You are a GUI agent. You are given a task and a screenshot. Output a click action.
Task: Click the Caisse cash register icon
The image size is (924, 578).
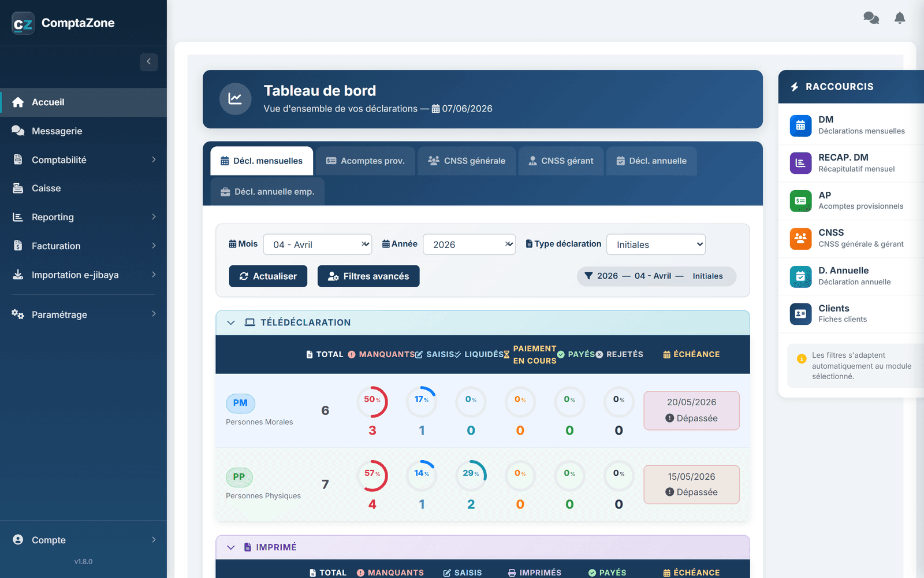click(x=18, y=188)
